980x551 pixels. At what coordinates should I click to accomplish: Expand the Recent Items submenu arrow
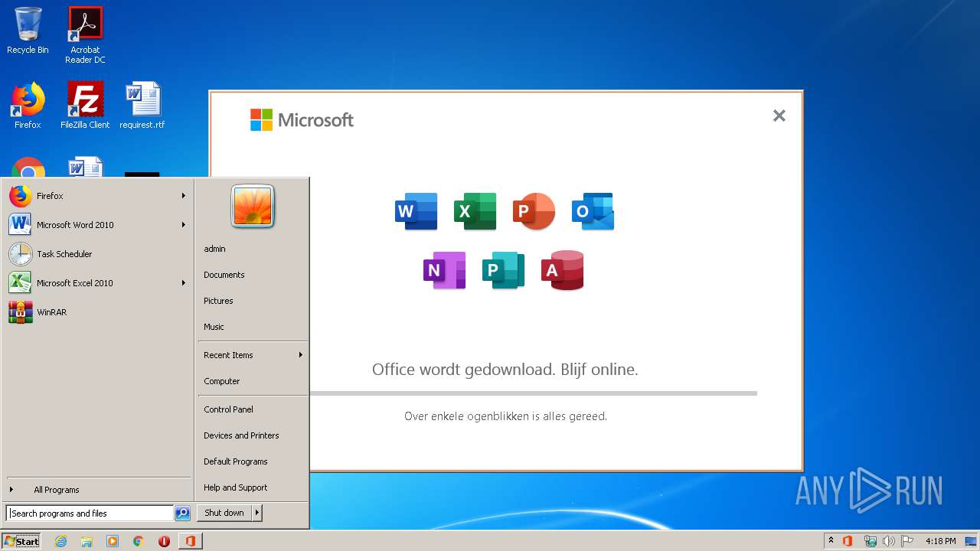coord(301,355)
